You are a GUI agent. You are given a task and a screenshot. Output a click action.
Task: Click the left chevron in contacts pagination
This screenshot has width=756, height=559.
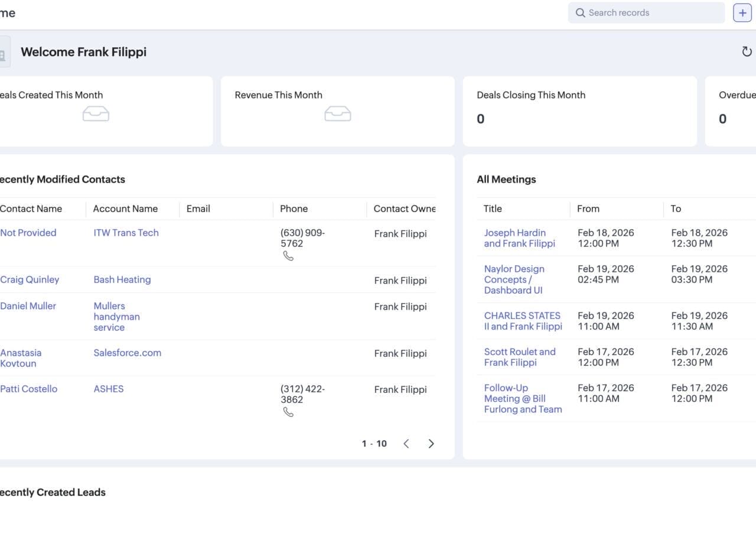coord(406,443)
